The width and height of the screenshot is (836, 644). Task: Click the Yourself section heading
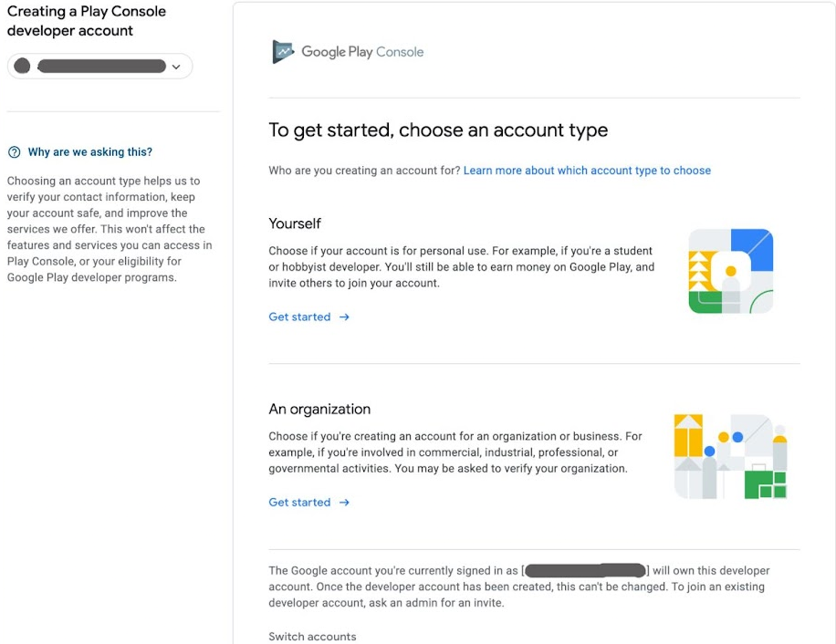click(x=295, y=223)
